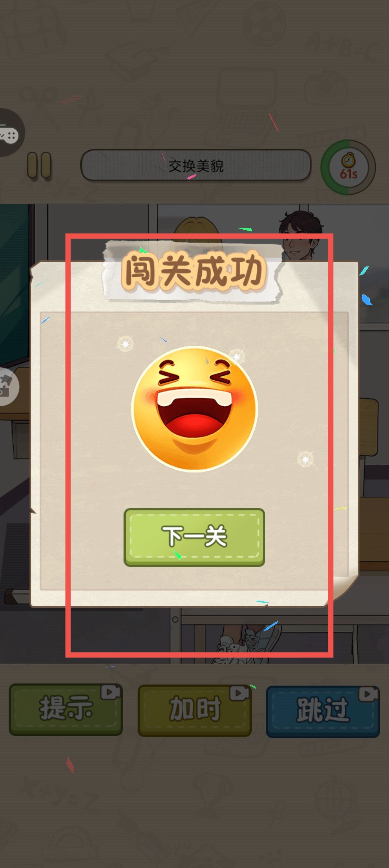389x868 pixels.
Task: Tap the 提示 hint button
Action: pyautogui.click(x=66, y=709)
